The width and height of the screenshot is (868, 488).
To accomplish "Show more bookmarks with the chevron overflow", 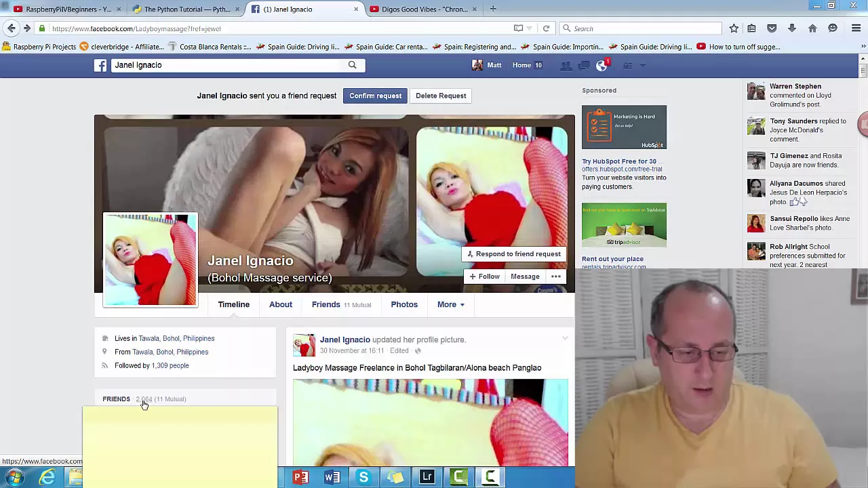I will [x=862, y=47].
